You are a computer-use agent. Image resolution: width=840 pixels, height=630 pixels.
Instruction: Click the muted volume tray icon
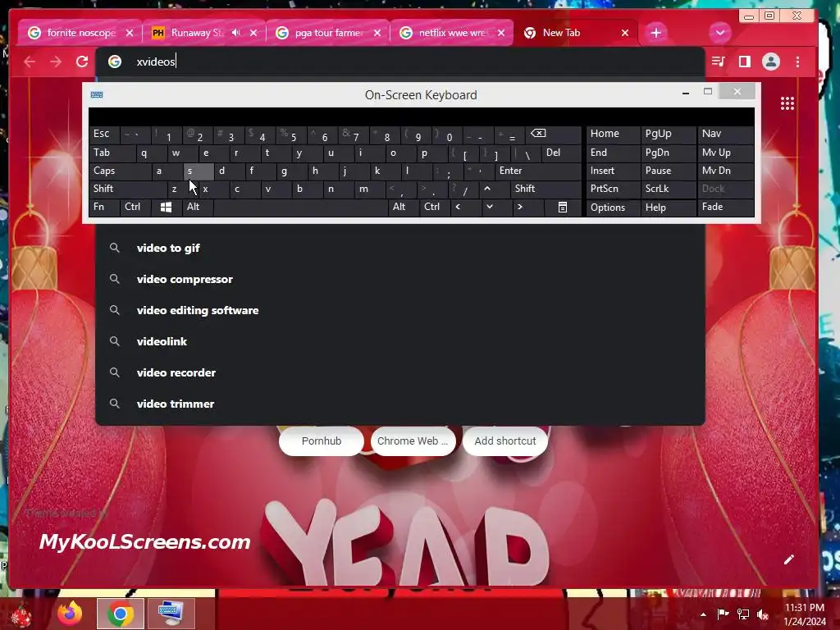point(762,614)
